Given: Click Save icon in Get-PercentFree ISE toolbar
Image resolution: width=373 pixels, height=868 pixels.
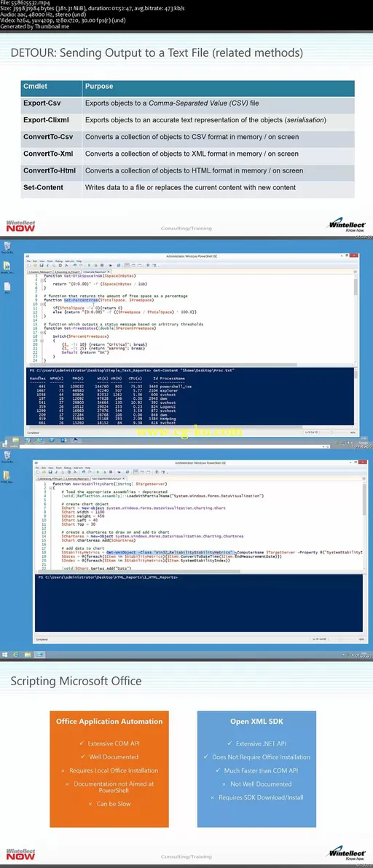Looking at the screenshot, I should 41,265.
